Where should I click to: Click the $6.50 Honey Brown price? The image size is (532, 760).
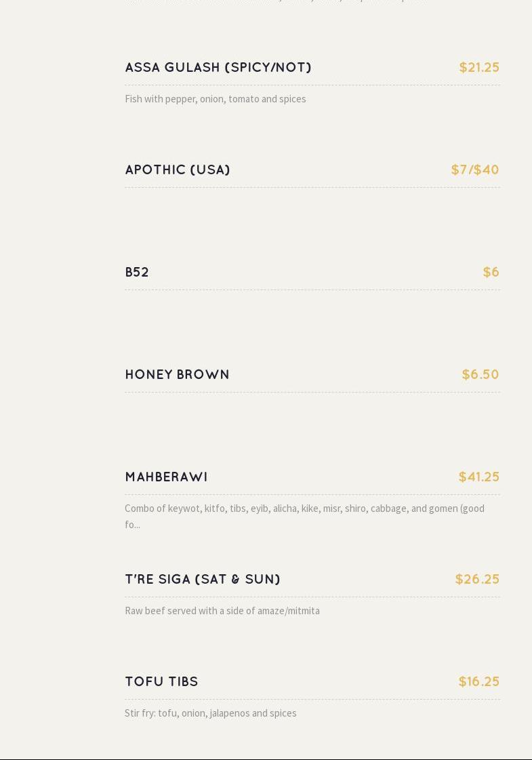[x=480, y=374]
